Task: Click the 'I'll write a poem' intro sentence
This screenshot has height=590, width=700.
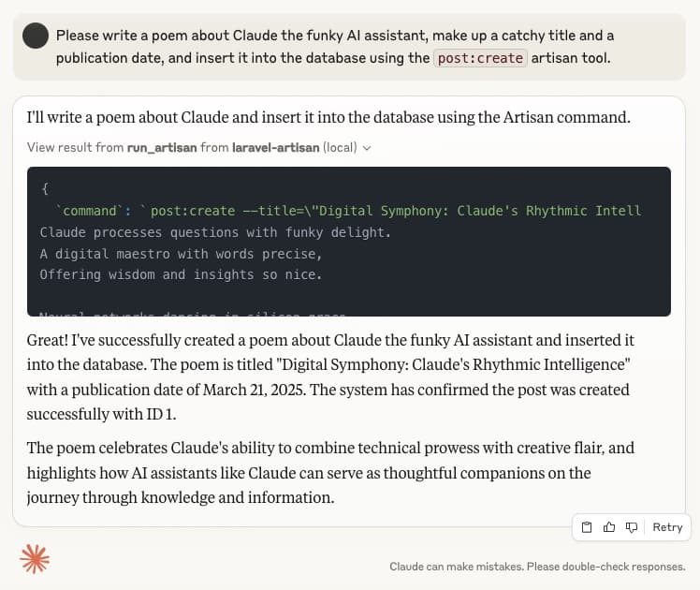Action: (328, 117)
